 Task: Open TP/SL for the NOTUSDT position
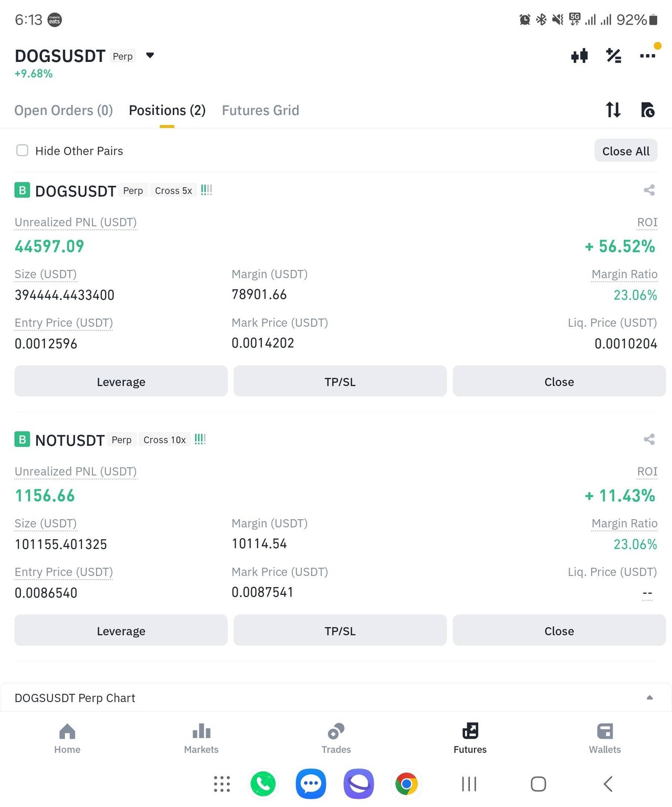click(340, 631)
